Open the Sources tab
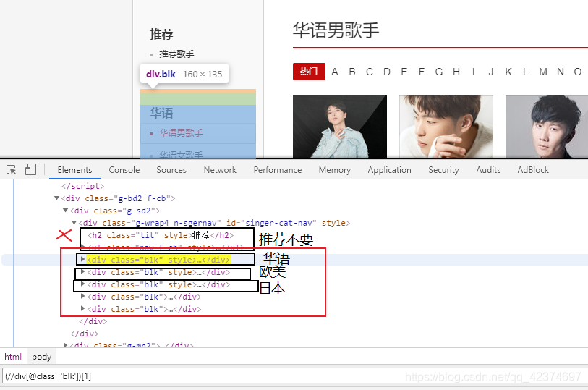Image resolution: width=588 pixels, height=390 pixels. pyautogui.click(x=171, y=170)
